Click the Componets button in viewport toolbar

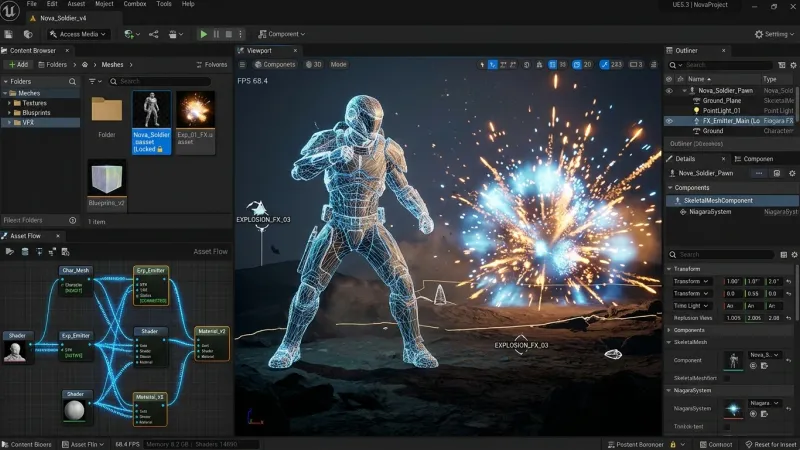(x=275, y=65)
